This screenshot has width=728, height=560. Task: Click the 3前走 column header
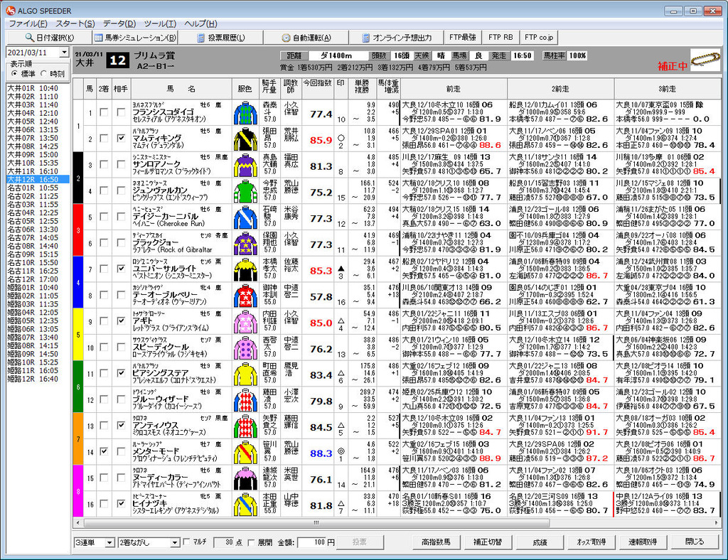[667, 88]
